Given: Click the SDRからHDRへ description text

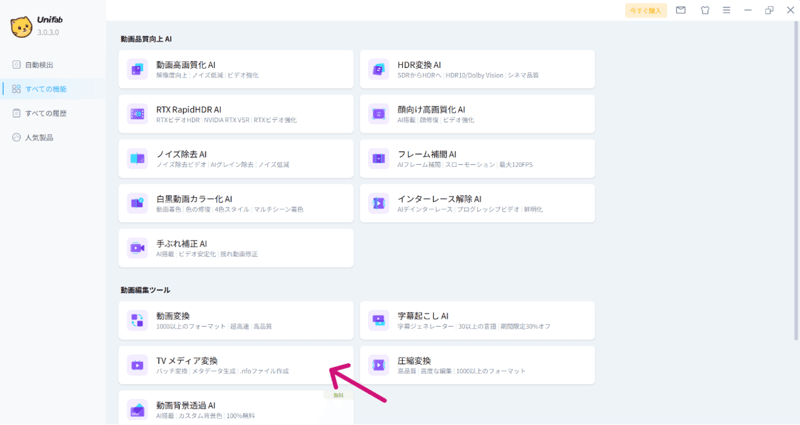Looking at the screenshot, I should [x=419, y=76].
